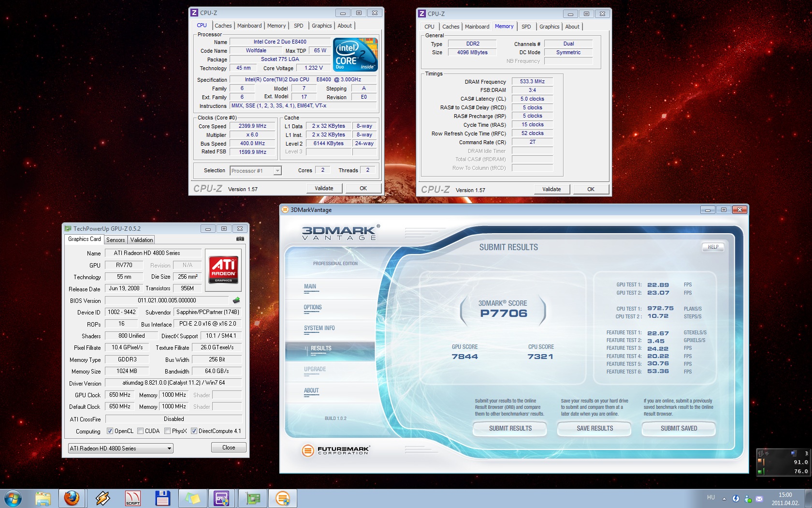
Task: Click OK in the CPU-Z memory window
Action: (591, 189)
